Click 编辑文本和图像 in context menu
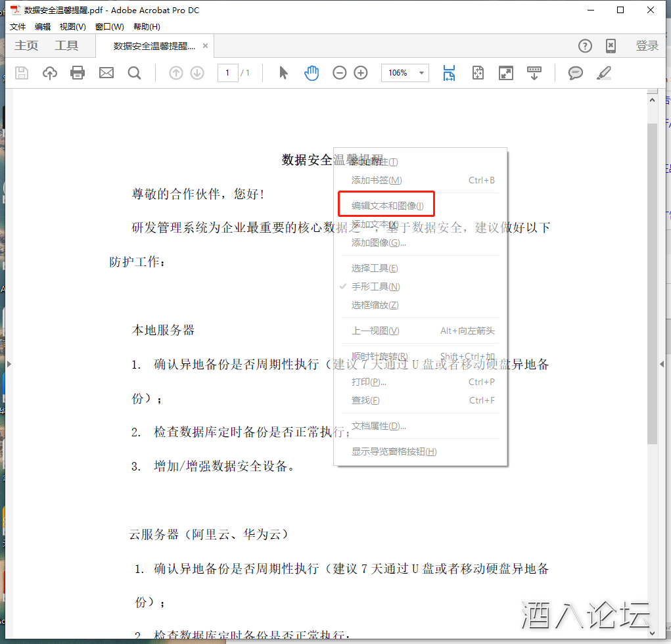 coord(387,206)
